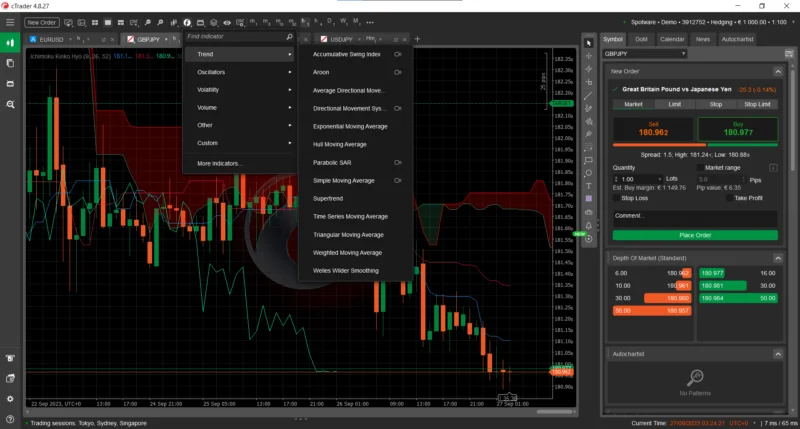
Task: Click the purple color swatch in drawing toolbar
Action: click(589, 199)
